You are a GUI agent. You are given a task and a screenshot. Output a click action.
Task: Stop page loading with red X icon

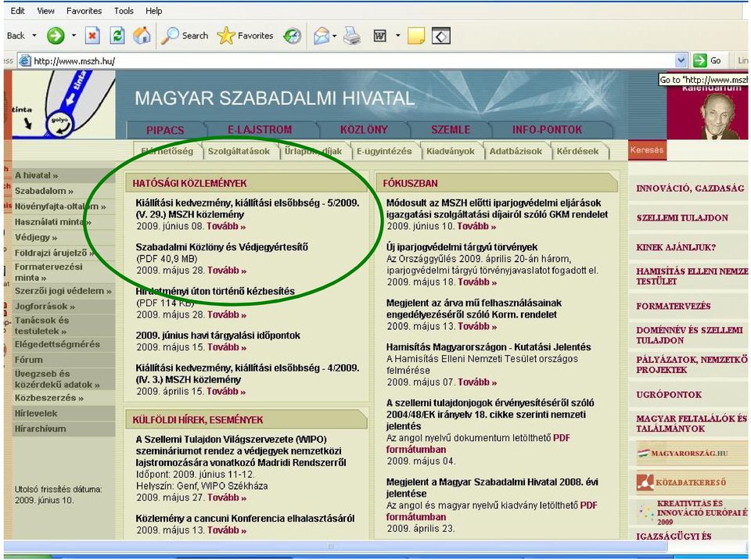pos(92,35)
